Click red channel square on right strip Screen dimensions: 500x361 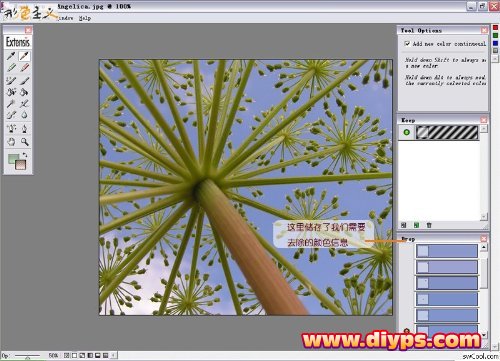495,27
